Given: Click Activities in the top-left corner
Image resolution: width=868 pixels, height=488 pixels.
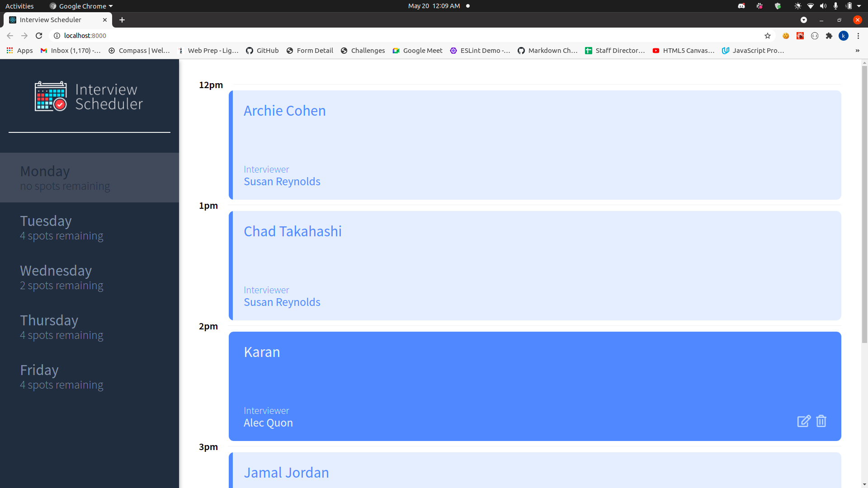Looking at the screenshot, I should [19, 6].
